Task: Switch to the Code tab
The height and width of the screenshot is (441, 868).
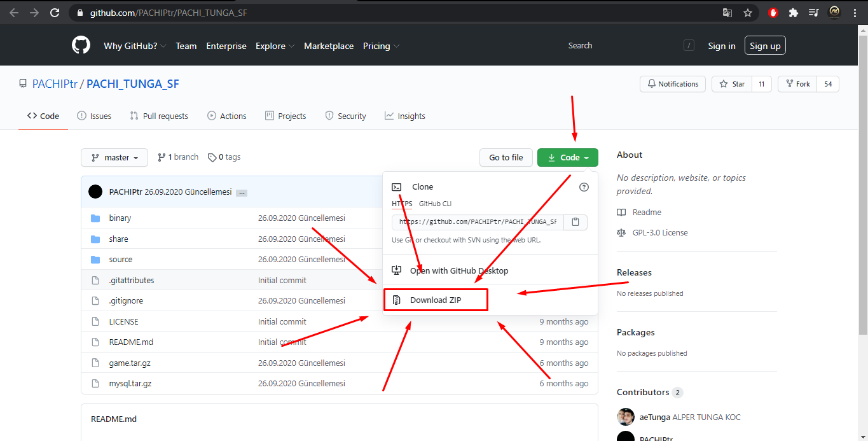Action: tap(43, 116)
